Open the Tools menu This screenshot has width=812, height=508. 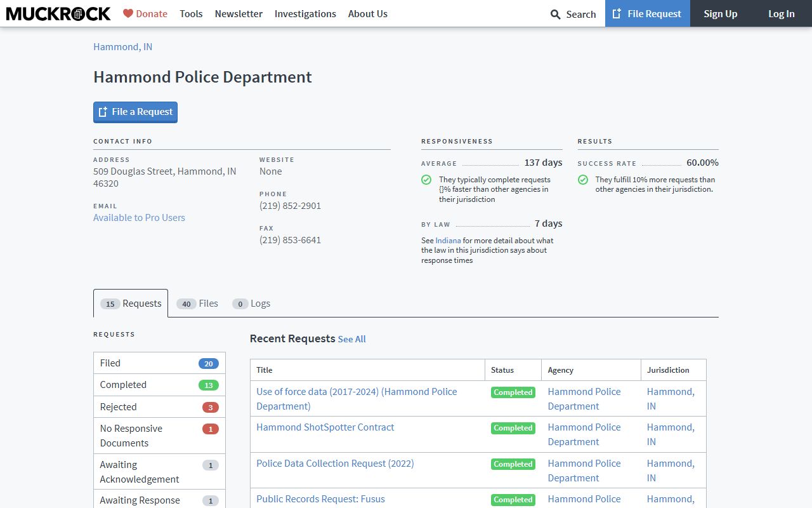tap(191, 13)
